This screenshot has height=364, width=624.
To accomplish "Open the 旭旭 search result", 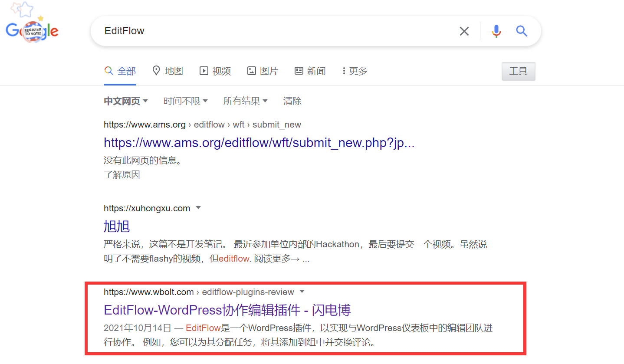I will click(116, 226).
